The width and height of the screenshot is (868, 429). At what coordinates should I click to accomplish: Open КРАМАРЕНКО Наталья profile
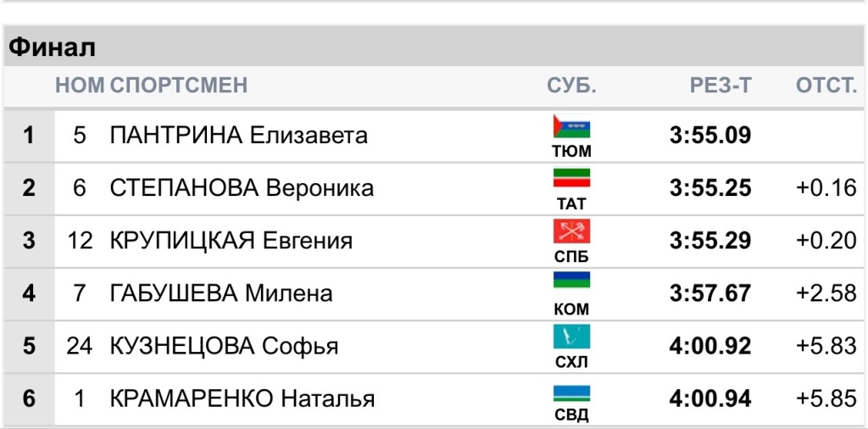pos(242,398)
